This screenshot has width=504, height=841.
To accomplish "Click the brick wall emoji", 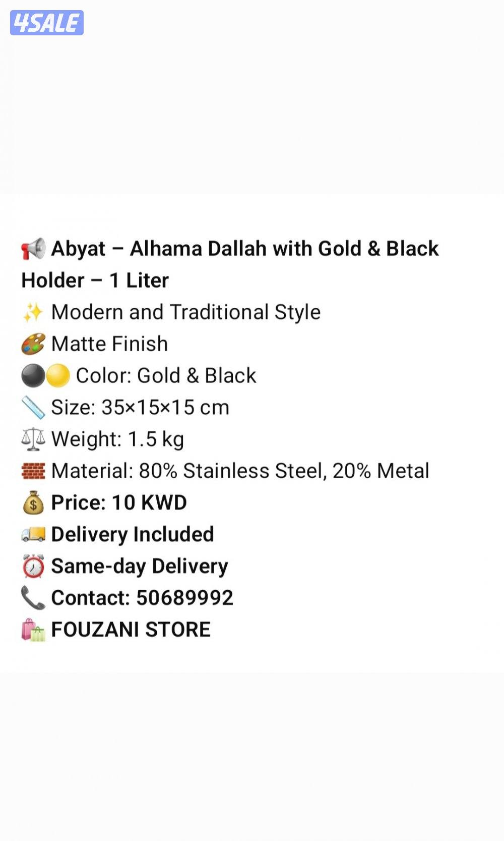I will pyautogui.click(x=33, y=471).
